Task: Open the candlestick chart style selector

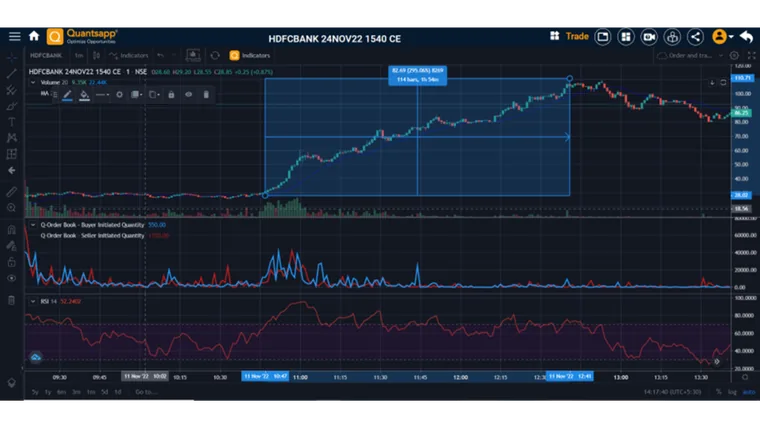Action: pos(96,55)
